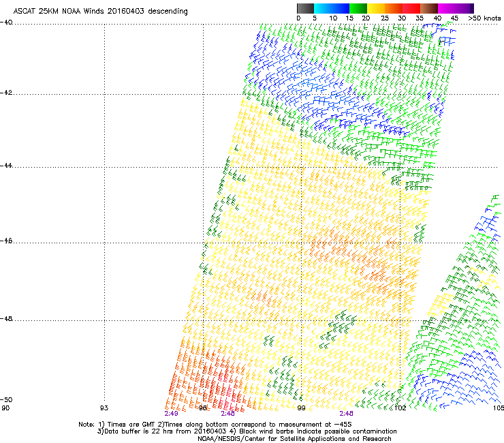Click the '2:48' time label nearest longitude 102
The width and height of the screenshot is (504, 443).
(346, 414)
